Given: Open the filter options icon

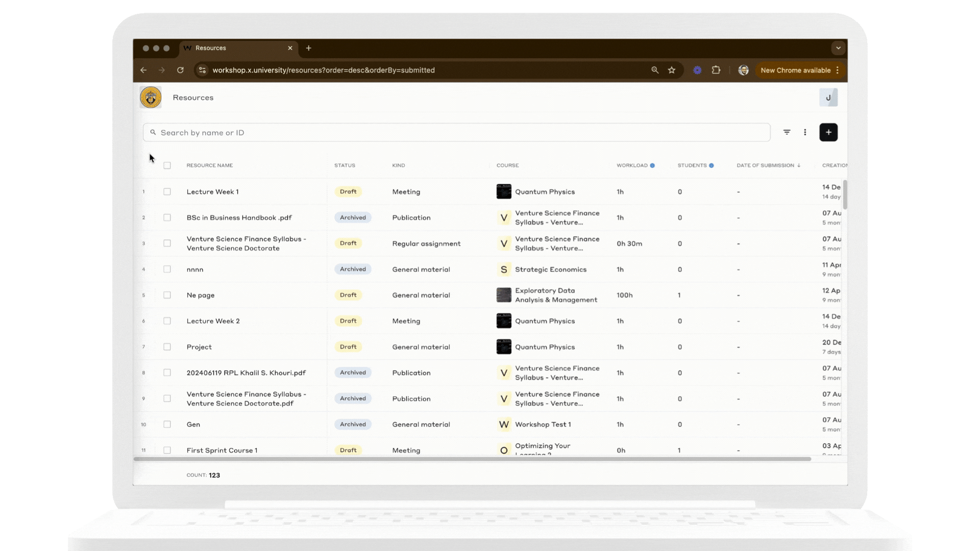Looking at the screenshot, I should click(787, 132).
